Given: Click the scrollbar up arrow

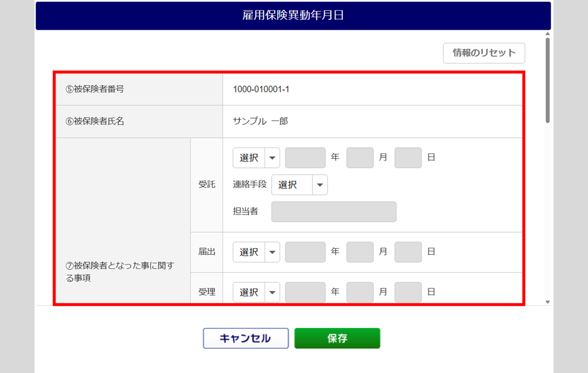Looking at the screenshot, I should (x=548, y=34).
